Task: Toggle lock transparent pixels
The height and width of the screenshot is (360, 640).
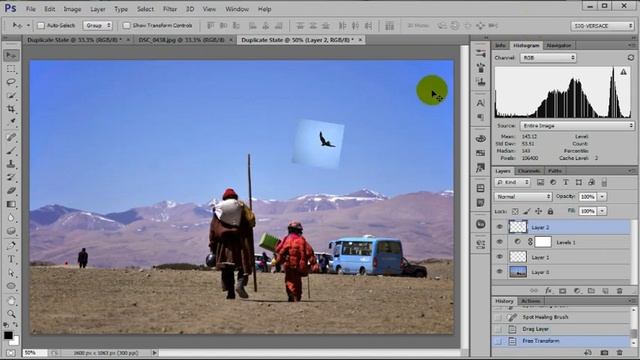Action: tap(515, 211)
